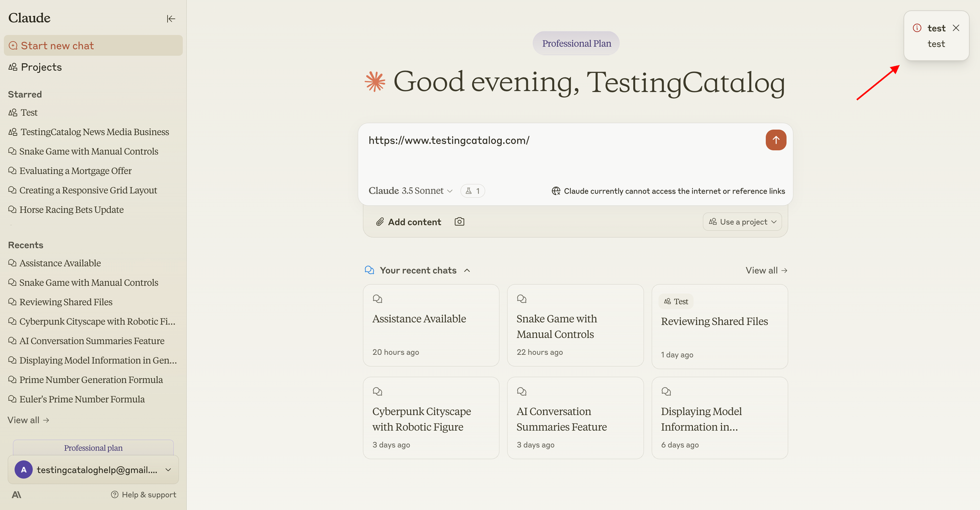Screen dimensions: 980x510
Task: Click the orange send message arrow button
Action: [x=776, y=140]
